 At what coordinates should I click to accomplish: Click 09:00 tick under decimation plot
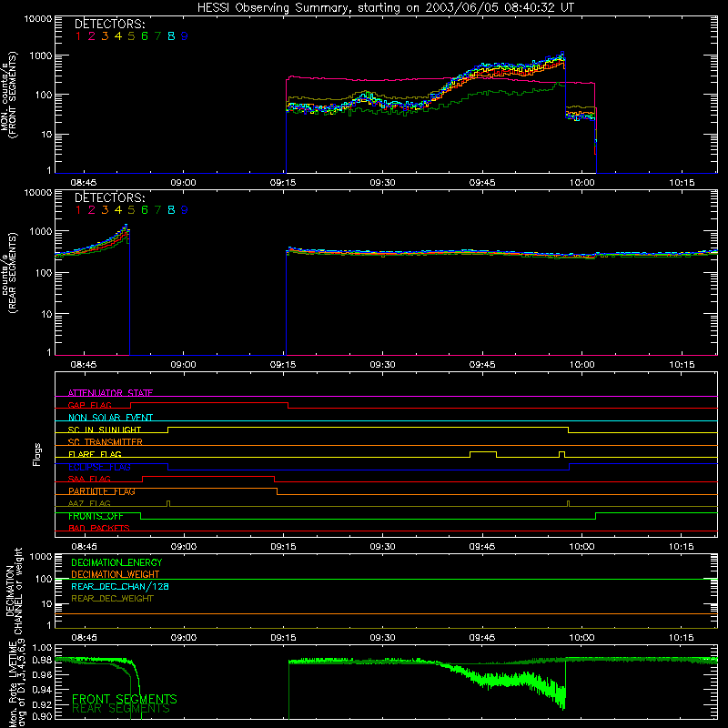(184, 638)
